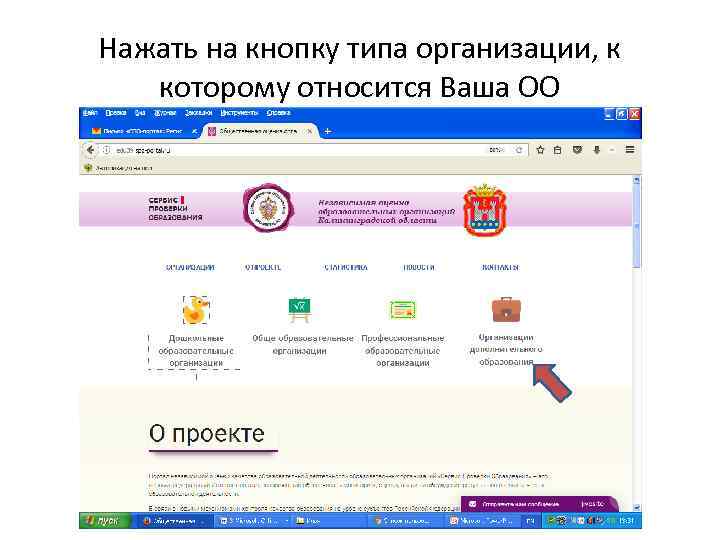The image size is (720, 540).
Task: Open the Microsoft Word taskbar group
Action: pyautogui.click(x=255, y=521)
